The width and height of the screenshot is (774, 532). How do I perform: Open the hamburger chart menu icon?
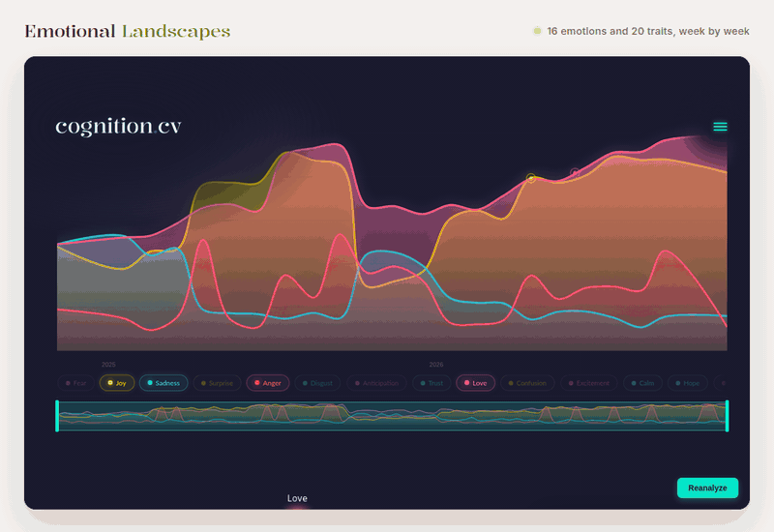[x=720, y=127]
